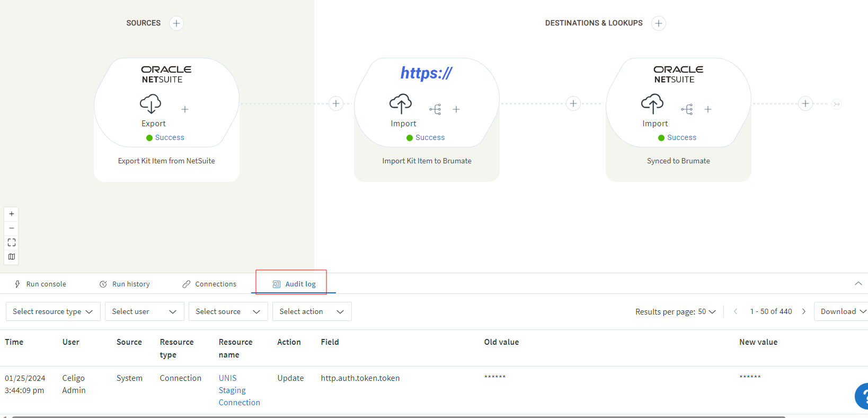The height and width of the screenshot is (418, 868).
Task: Open the Select resource type dropdown
Action: 52,311
